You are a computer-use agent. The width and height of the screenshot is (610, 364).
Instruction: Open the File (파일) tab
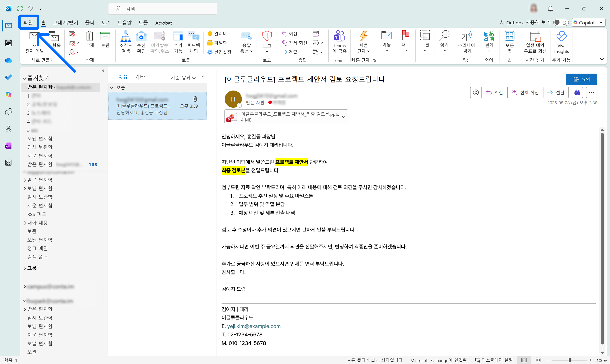(x=28, y=23)
